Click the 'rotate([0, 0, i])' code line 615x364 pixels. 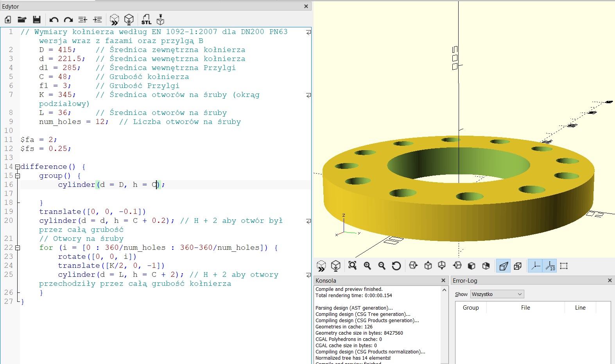pos(97,257)
